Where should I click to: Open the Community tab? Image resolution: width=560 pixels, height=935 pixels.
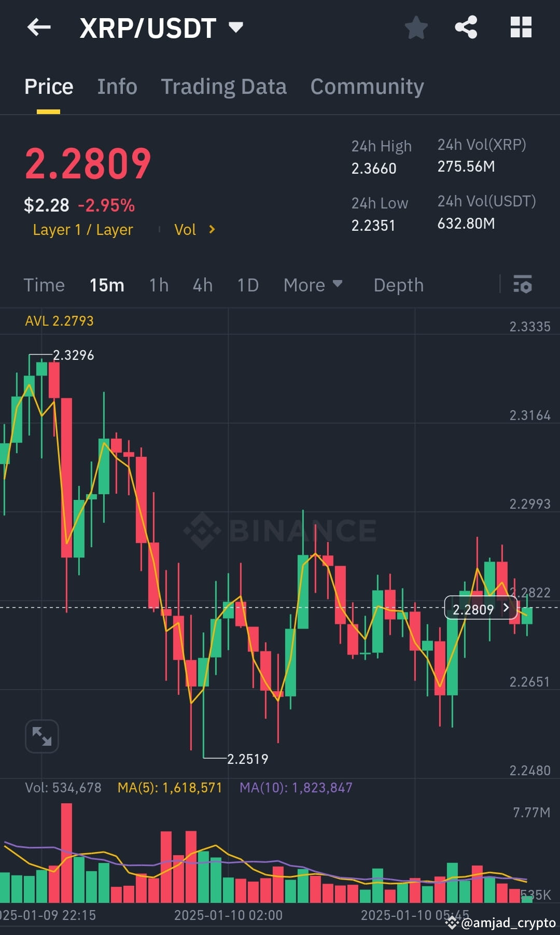pyautogui.click(x=367, y=87)
